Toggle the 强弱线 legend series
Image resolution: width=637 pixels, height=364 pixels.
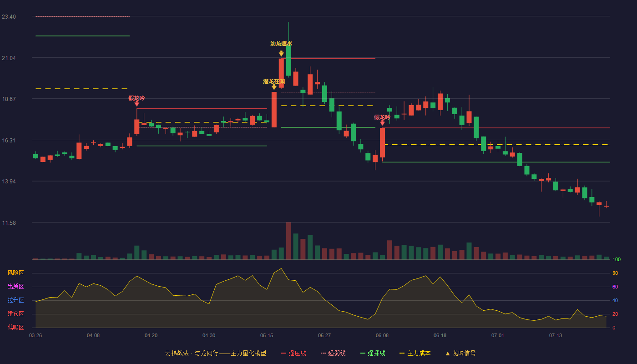tap(333, 353)
